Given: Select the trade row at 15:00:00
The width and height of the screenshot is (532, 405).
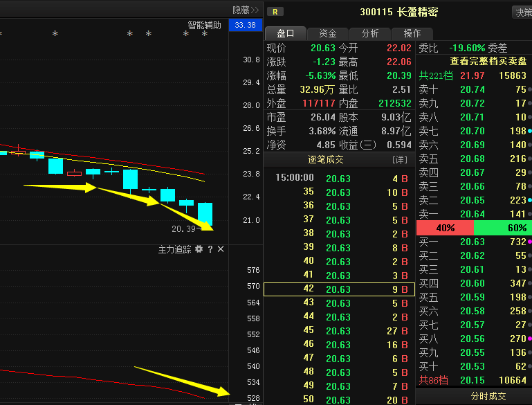Looking at the screenshot, I should 339,178.
